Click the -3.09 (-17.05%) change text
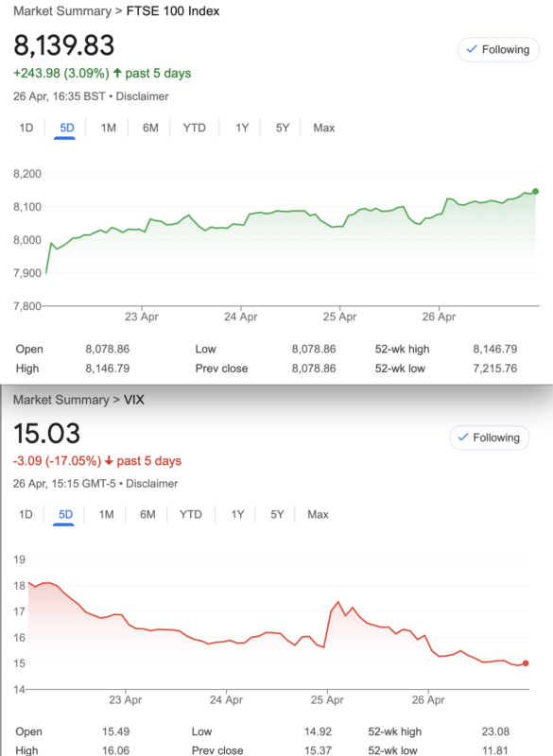This screenshot has height=756, width=553. (x=57, y=461)
